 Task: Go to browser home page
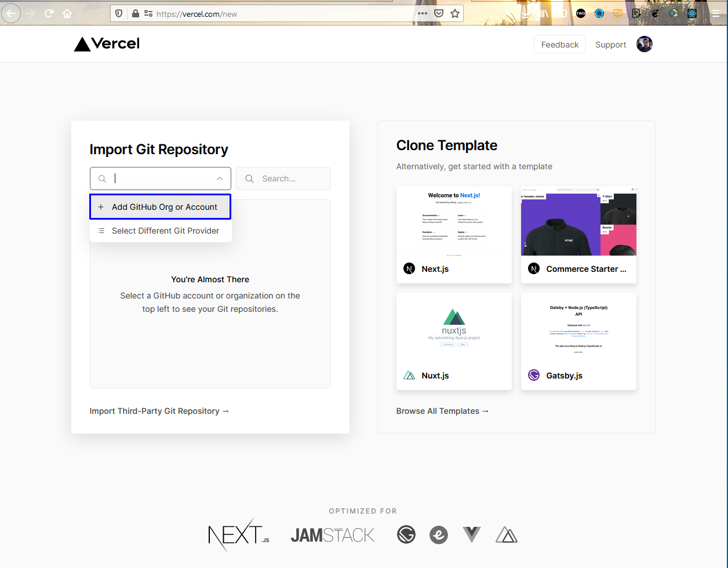(x=67, y=13)
